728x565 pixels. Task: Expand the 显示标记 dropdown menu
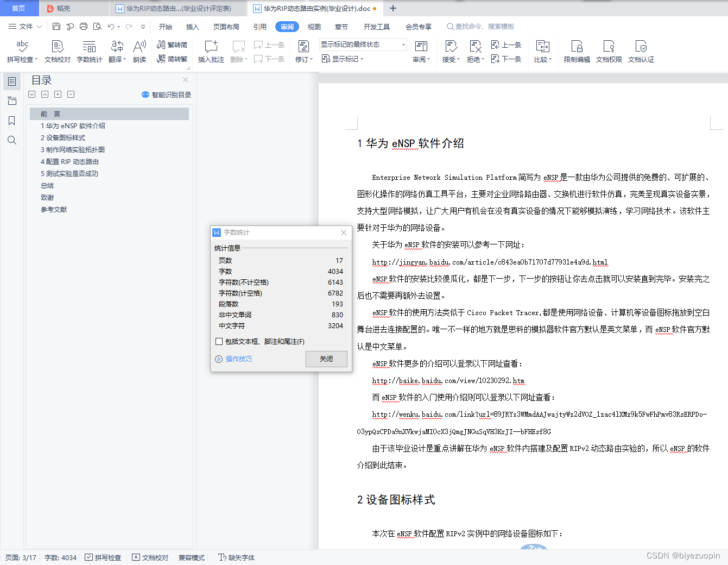(343, 59)
